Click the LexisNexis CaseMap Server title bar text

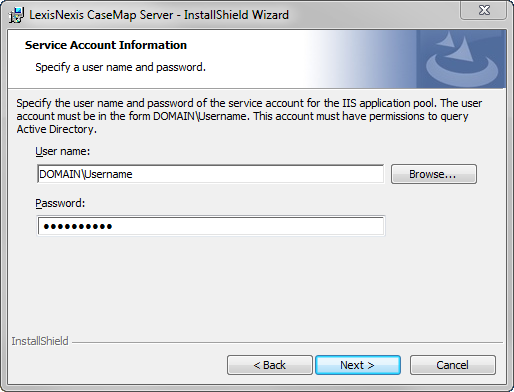[x=159, y=15]
